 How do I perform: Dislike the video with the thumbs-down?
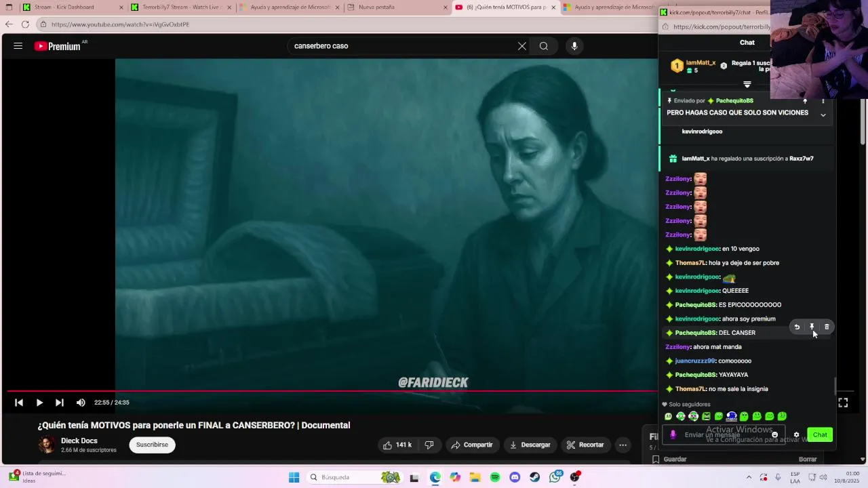pyautogui.click(x=429, y=445)
